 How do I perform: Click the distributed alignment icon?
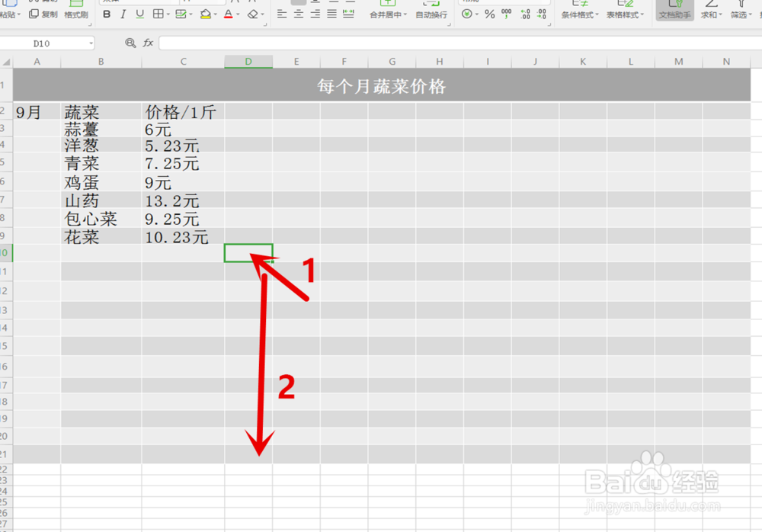[348, 14]
